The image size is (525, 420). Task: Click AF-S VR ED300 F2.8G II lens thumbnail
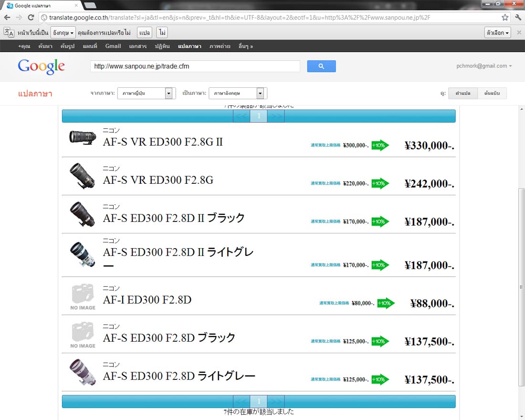coord(83,137)
